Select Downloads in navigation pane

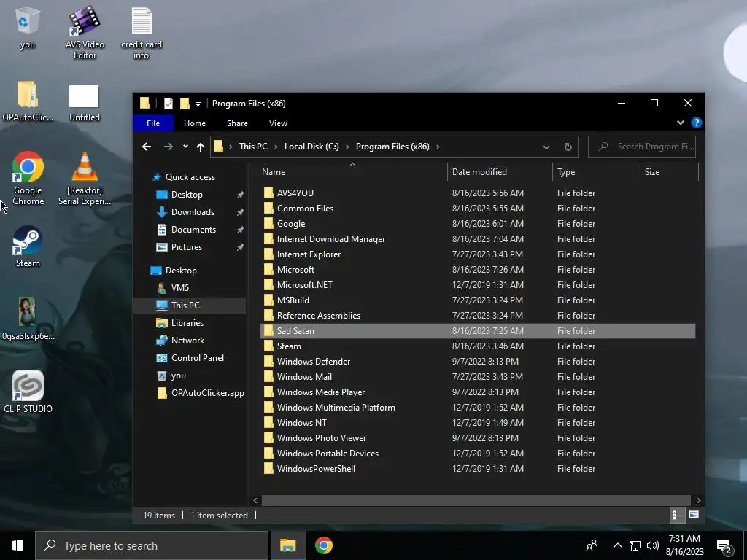(x=186, y=212)
